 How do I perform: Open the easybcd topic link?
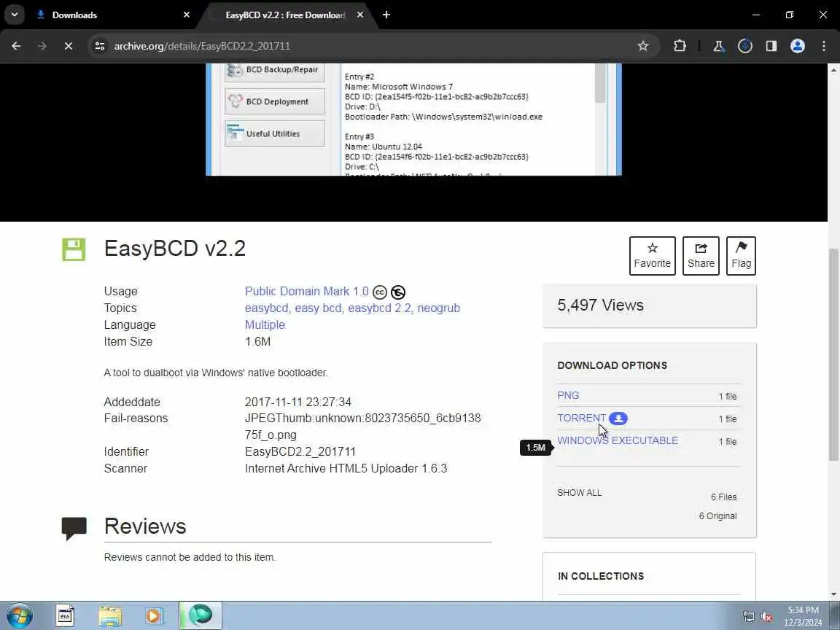pyautogui.click(x=266, y=308)
